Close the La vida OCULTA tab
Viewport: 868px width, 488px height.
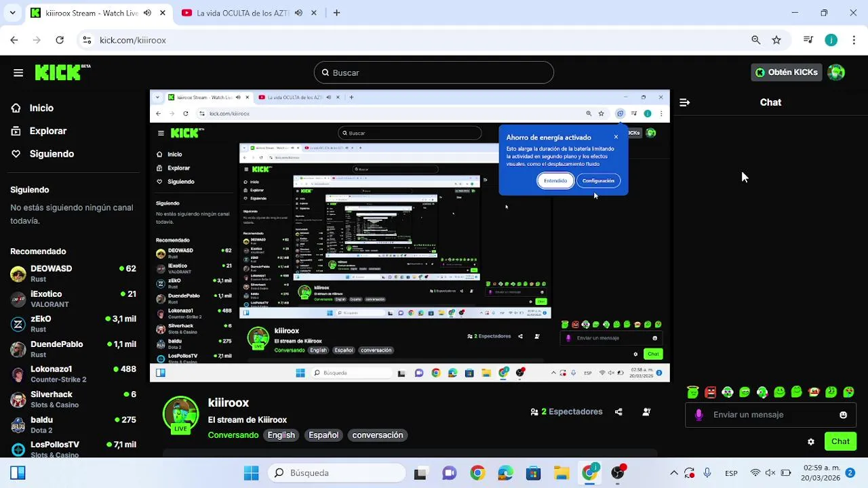[x=314, y=13]
